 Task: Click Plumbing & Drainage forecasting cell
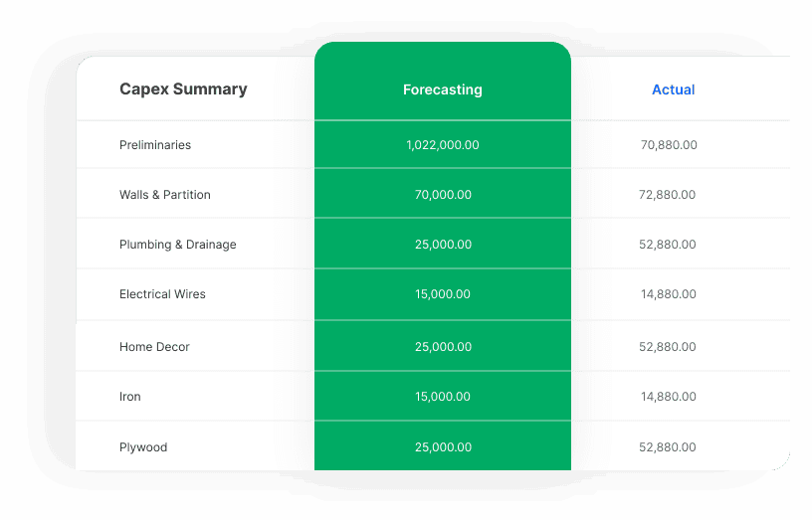[443, 245]
